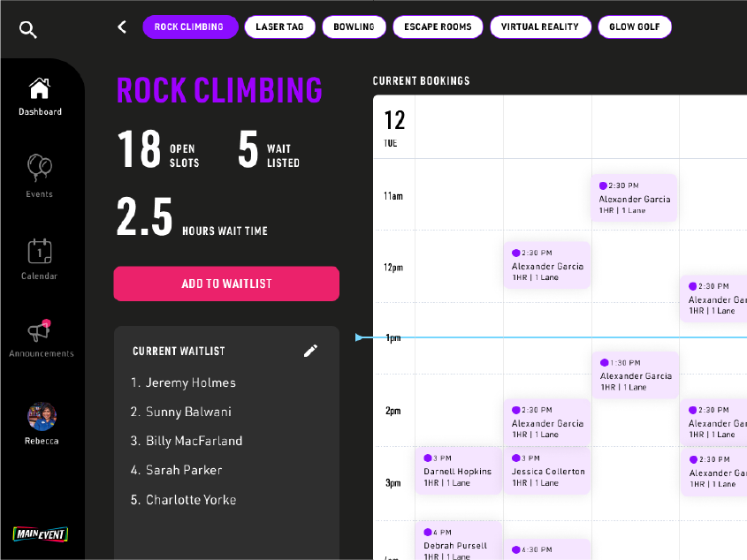Click the Main Event logo
The image size is (747, 560).
pyautogui.click(x=41, y=534)
